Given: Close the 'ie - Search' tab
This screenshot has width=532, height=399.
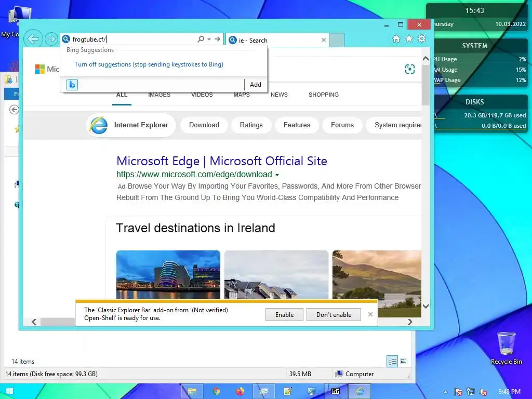Looking at the screenshot, I should tap(323, 40).
